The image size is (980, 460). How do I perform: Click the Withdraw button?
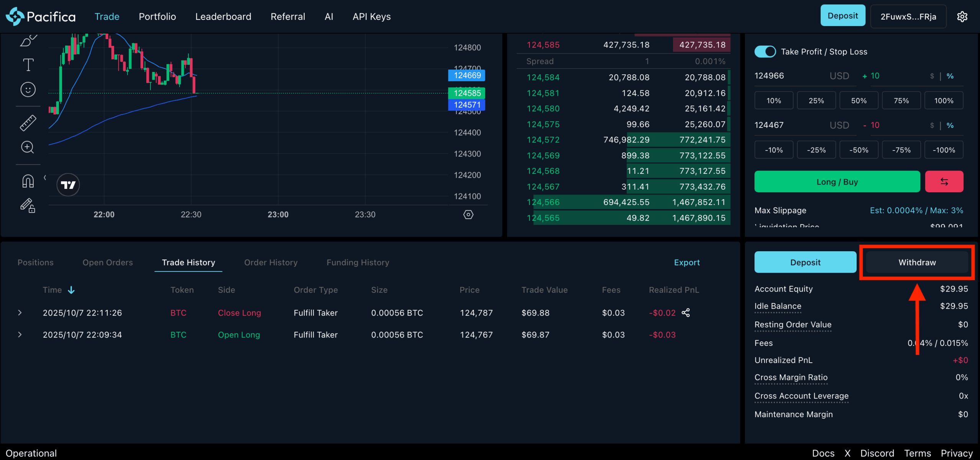[917, 262]
